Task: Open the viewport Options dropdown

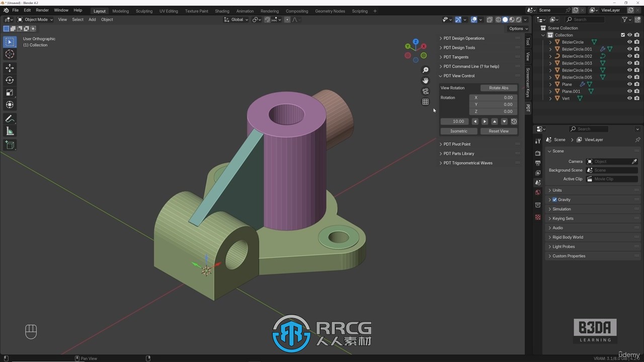Action: click(518, 29)
